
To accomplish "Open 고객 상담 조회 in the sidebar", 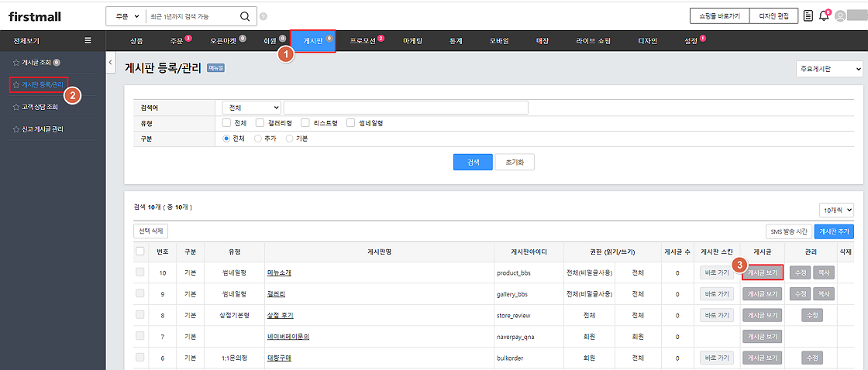I will pyautogui.click(x=40, y=107).
